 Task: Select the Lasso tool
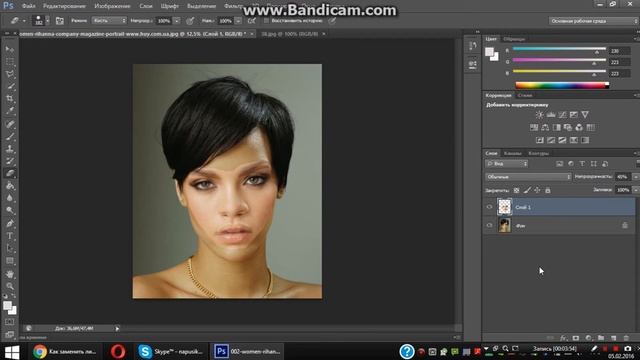(10, 74)
